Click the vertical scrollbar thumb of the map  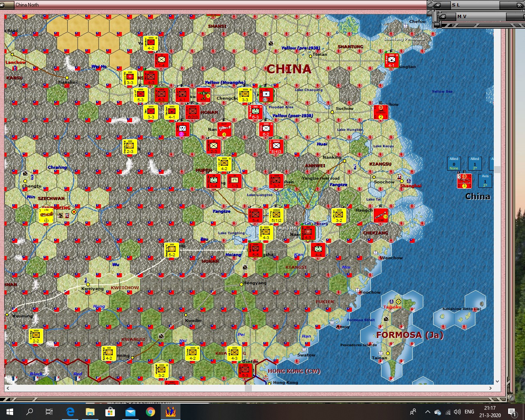click(x=498, y=169)
